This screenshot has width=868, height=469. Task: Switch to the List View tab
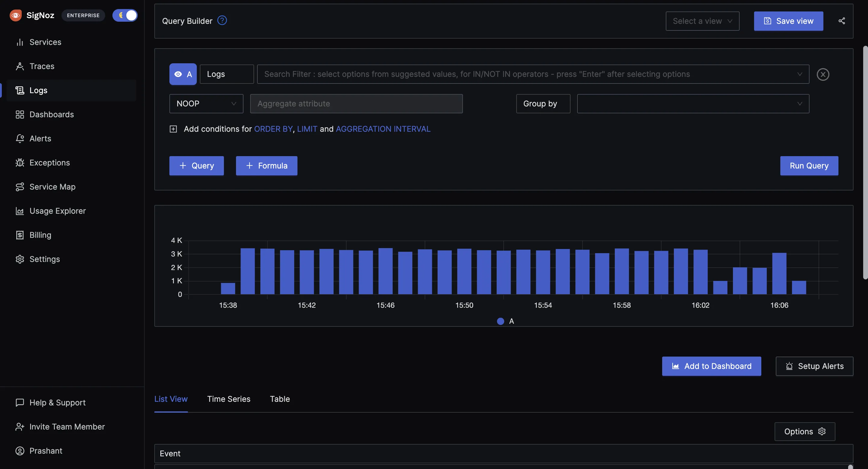(x=171, y=399)
